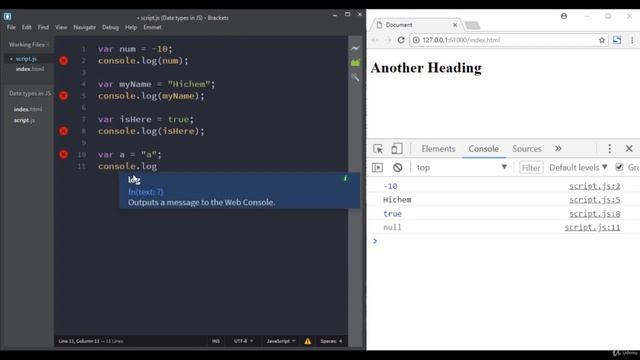Open the Navigate menu in Brackets
640x360 pixels.
click(x=84, y=27)
